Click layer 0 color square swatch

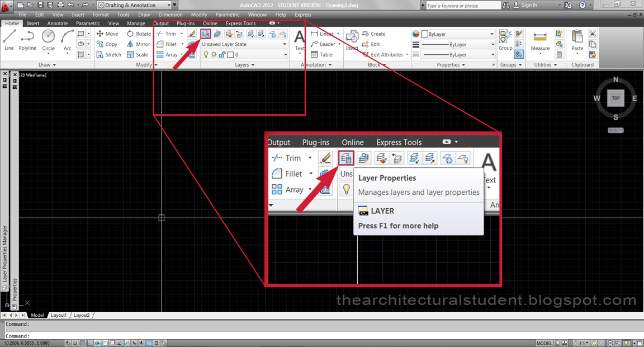coord(230,54)
